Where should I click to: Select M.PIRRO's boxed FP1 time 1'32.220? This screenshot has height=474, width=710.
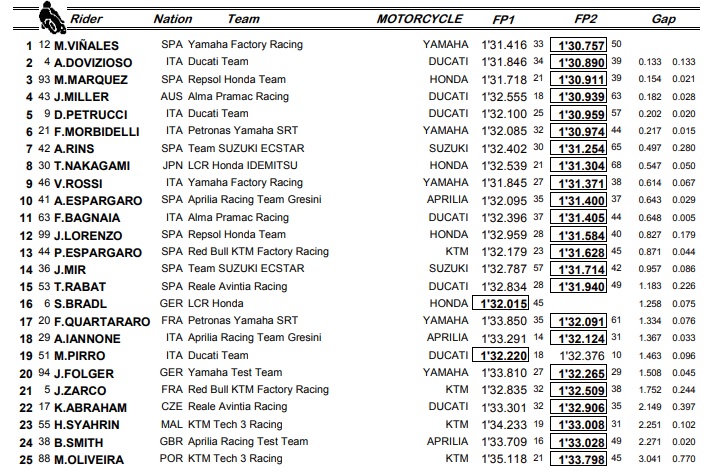pos(500,355)
